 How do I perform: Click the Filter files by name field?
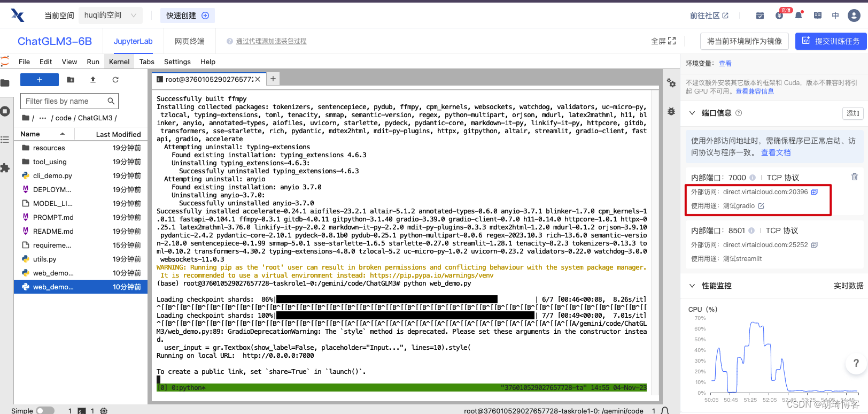(69, 101)
